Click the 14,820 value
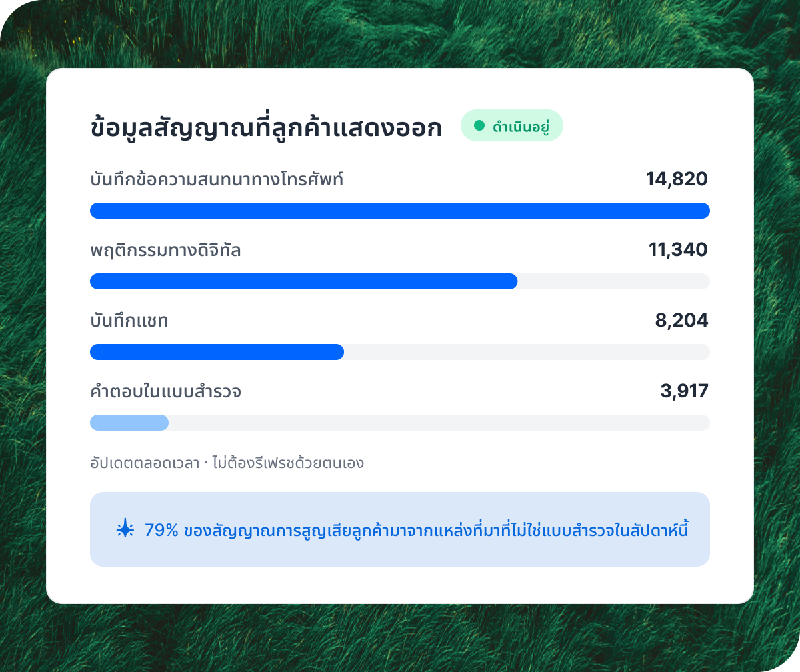The height and width of the screenshot is (672, 800). point(677,179)
